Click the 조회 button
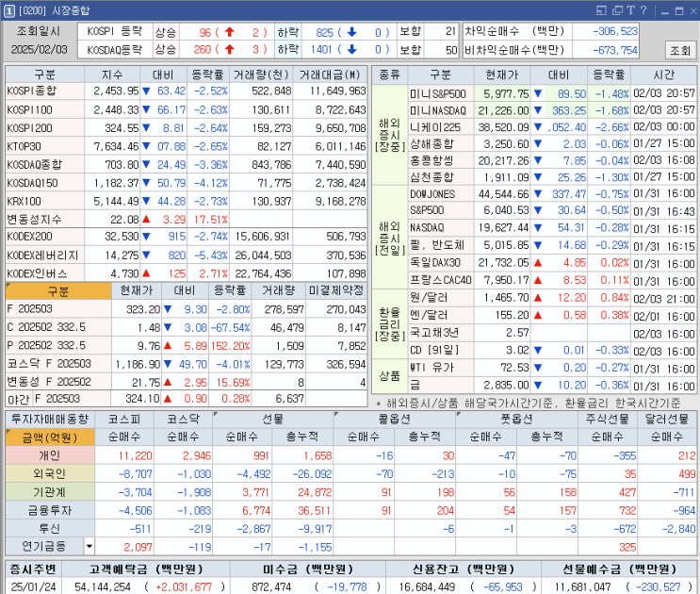Viewport: 700px width, 594px height. pyautogui.click(x=680, y=51)
